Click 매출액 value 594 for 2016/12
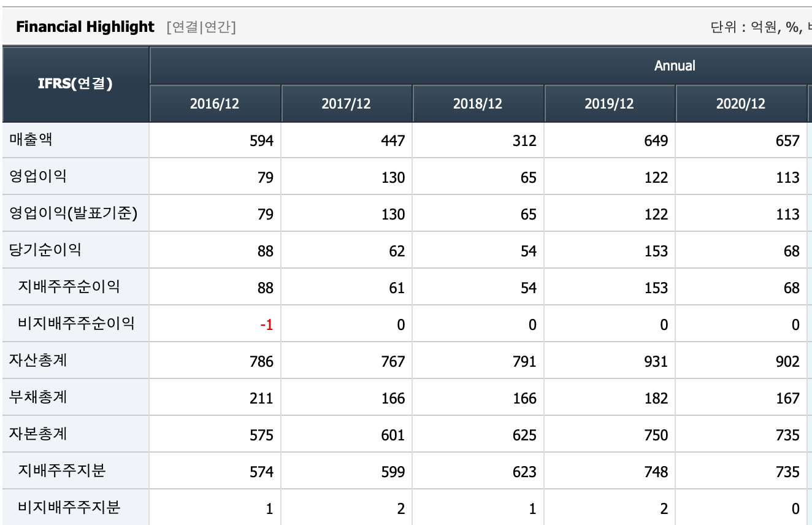 (261, 141)
